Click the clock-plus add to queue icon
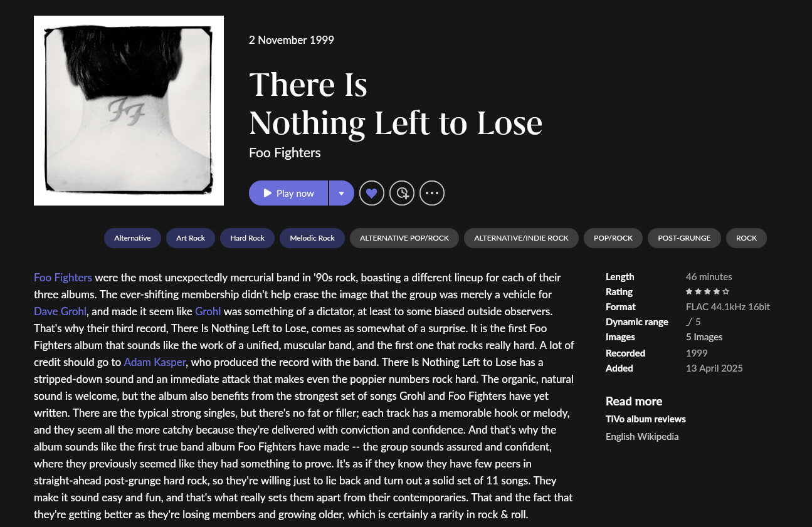Image resolution: width=812 pixels, height=527 pixels. 402,193
